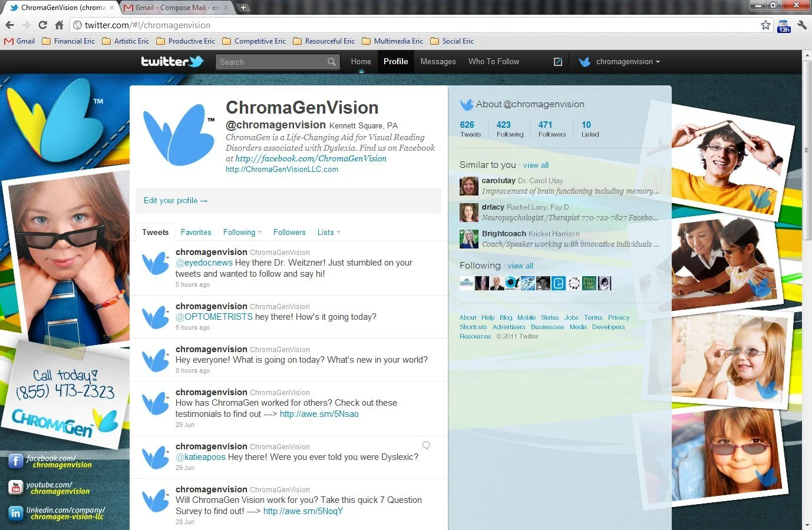Open Resourceful Eric bookmark folder
The height and width of the screenshot is (530, 812).
coord(324,41)
